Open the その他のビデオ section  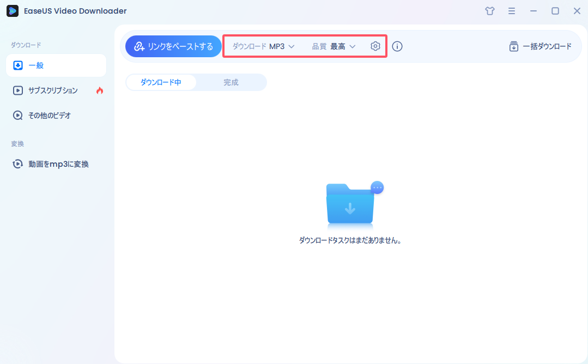(x=49, y=115)
